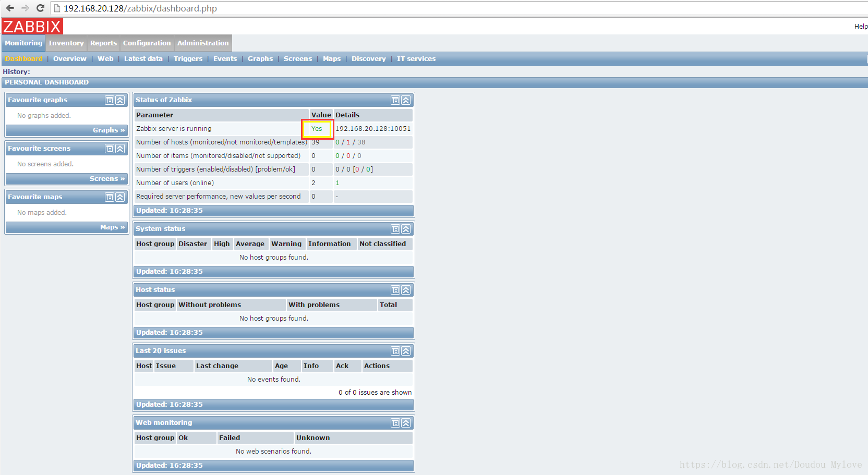Open the Administration tab
868x475 pixels.
click(203, 43)
